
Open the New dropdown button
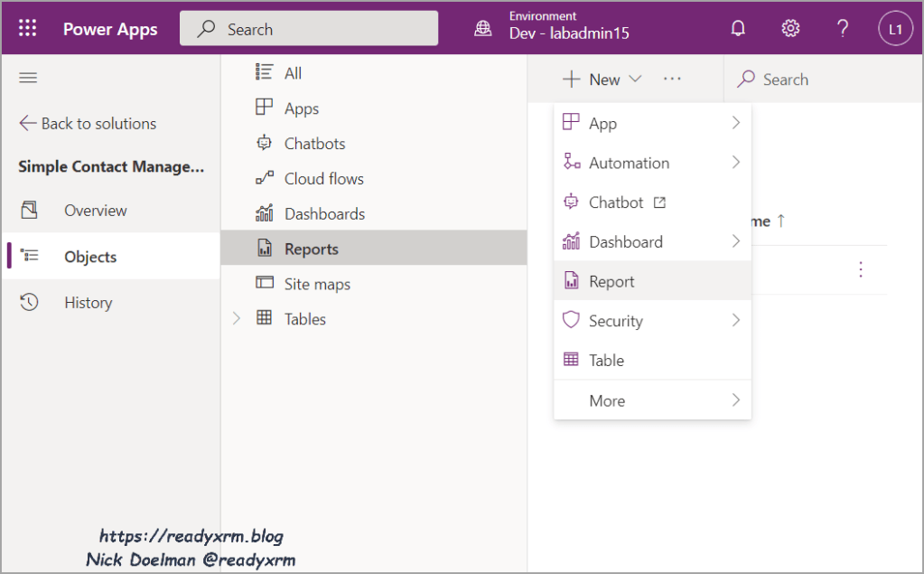click(602, 80)
